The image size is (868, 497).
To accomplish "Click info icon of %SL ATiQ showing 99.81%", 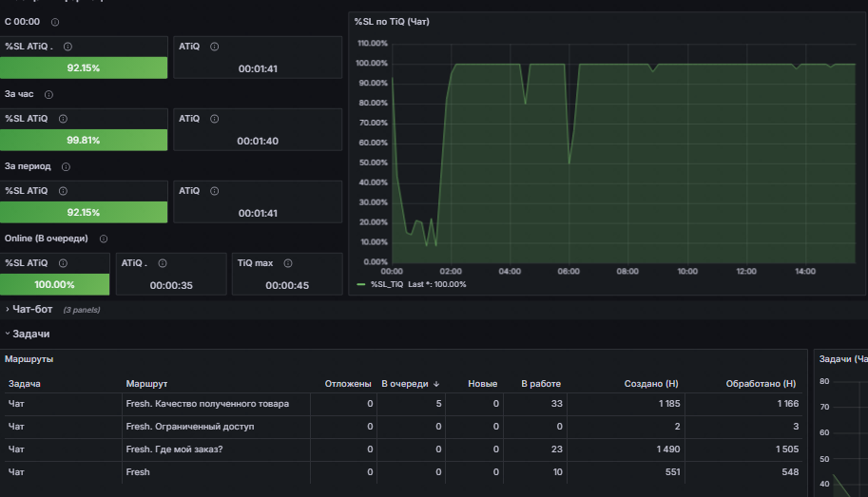I will pyautogui.click(x=63, y=119).
